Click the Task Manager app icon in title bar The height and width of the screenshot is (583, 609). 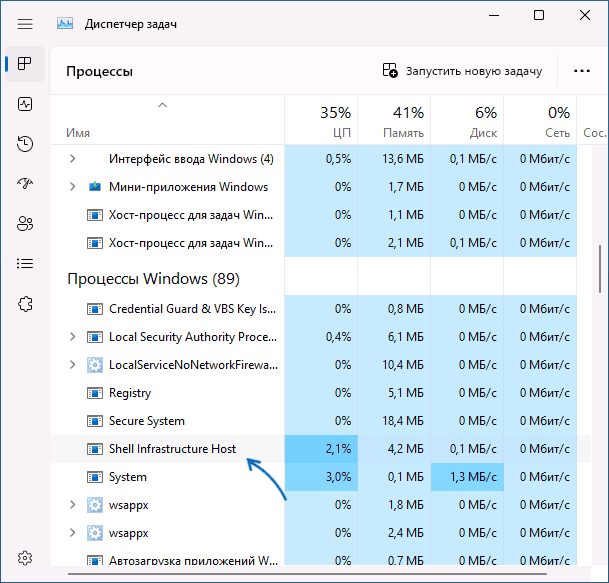point(65,24)
